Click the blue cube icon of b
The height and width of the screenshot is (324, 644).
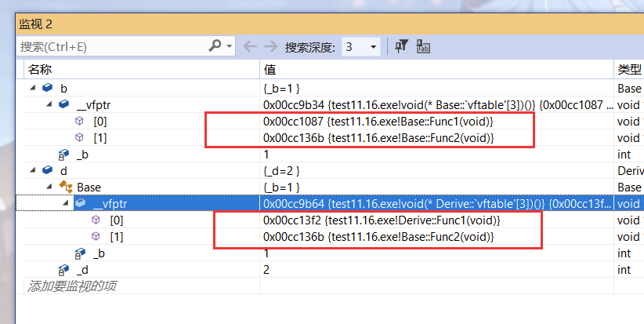[48, 88]
